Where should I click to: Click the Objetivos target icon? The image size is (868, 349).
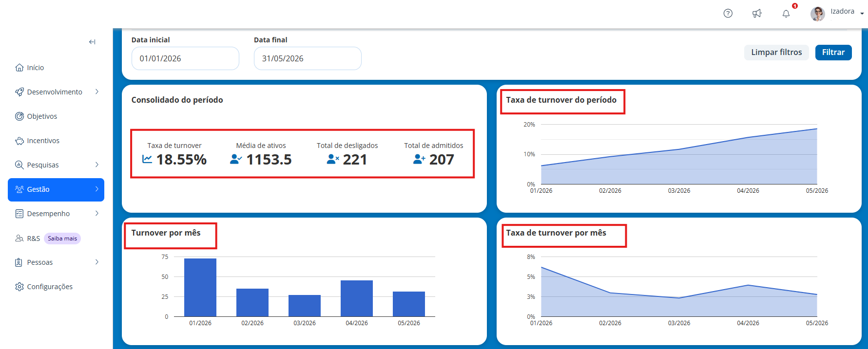(19, 116)
